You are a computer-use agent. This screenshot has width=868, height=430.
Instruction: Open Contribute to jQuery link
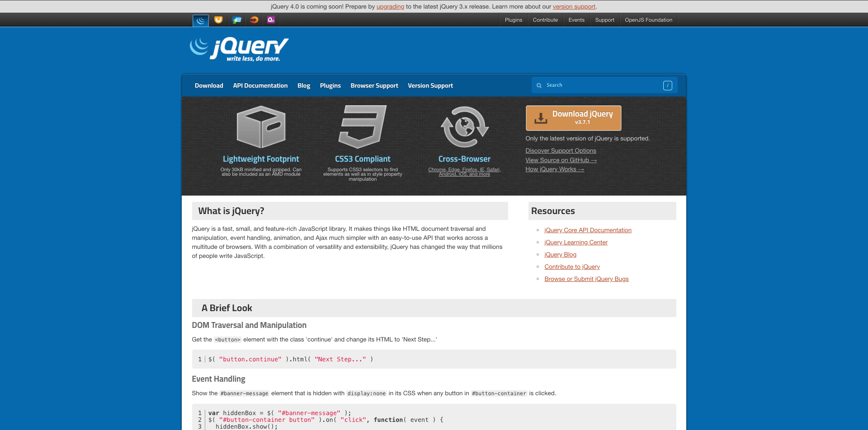[572, 266]
